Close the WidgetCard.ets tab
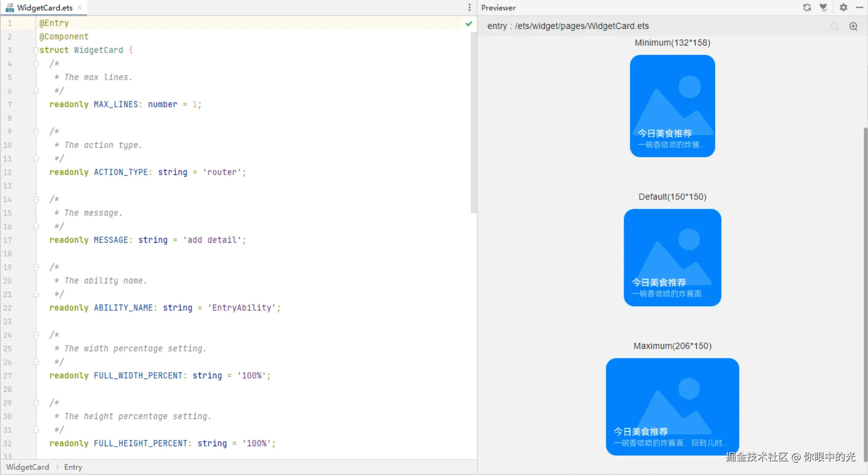 [79, 8]
